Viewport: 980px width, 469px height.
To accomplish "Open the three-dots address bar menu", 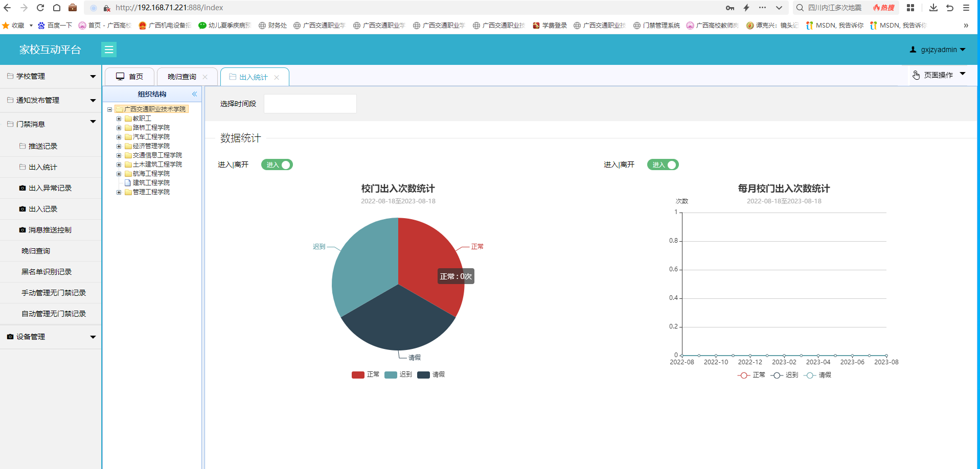I will 762,8.
